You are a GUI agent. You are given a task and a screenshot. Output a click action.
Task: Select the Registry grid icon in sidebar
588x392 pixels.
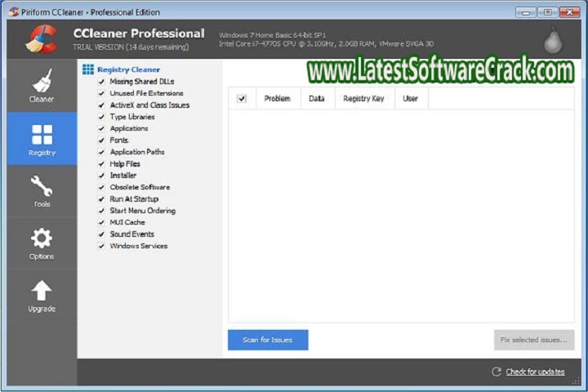pyautogui.click(x=42, y=135)
